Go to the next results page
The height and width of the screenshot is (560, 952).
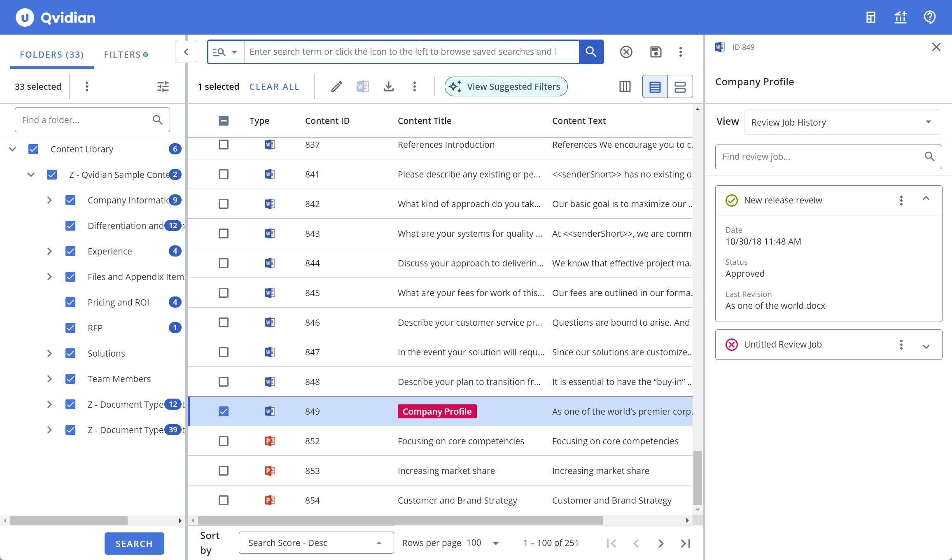[x=661, y=544]
